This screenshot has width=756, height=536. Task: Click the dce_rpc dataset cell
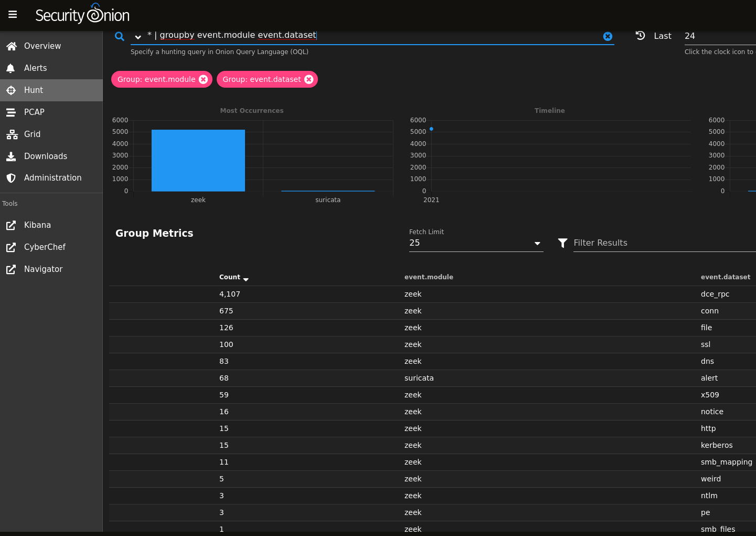click(715, 294)
